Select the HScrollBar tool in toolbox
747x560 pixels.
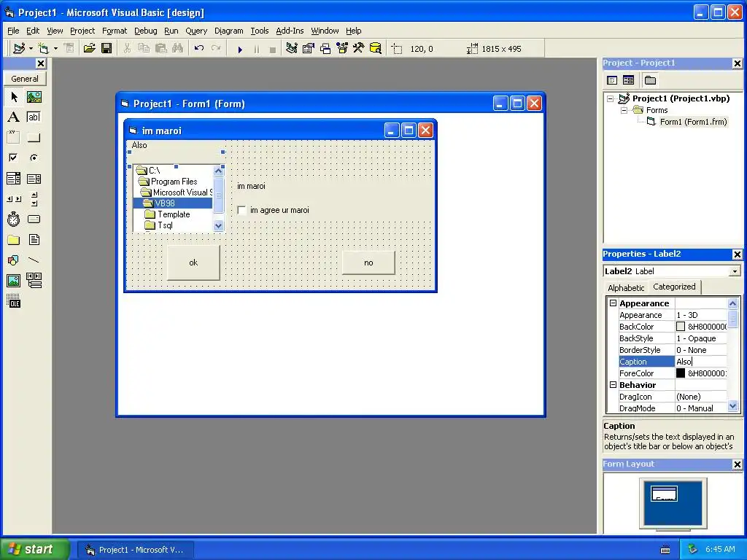click(x=14, y=199)
